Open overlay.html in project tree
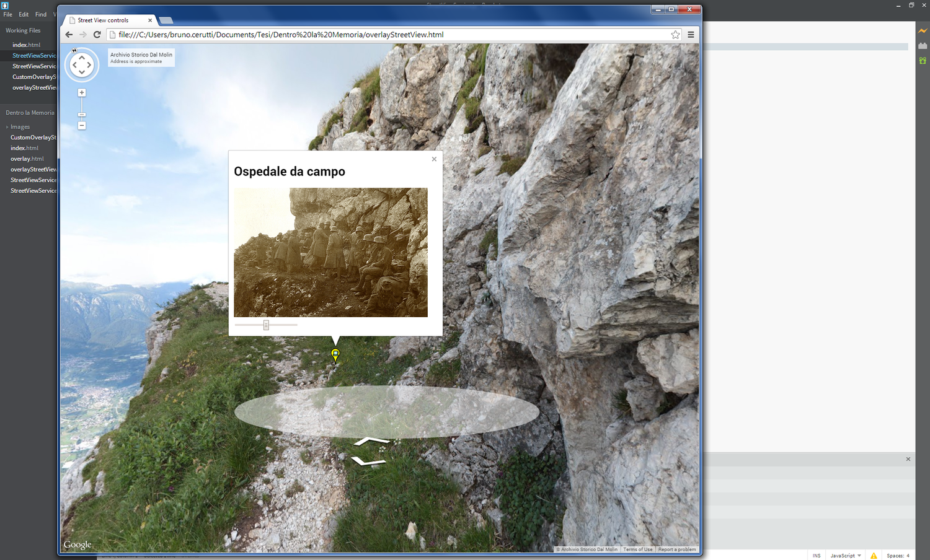Viewport: 930px width, 560px height. (x=27, y=159)
